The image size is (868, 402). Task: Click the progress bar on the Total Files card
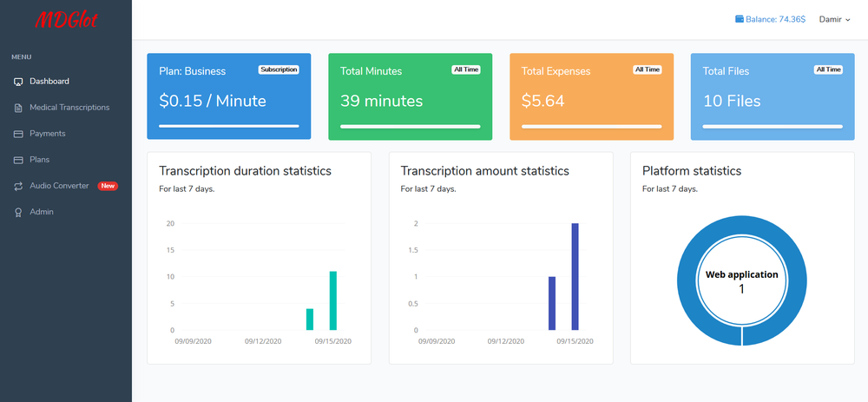773,126
